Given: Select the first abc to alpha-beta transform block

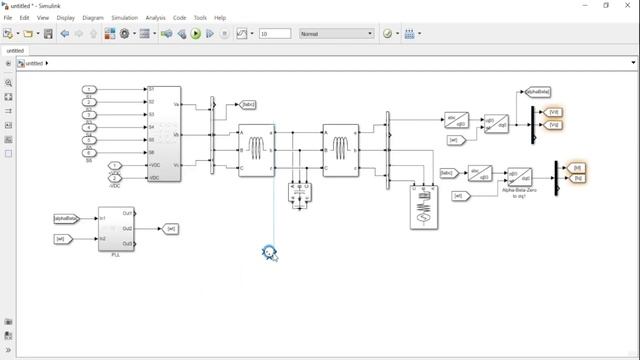Looking at the screenshot, I should click(456, 120).
